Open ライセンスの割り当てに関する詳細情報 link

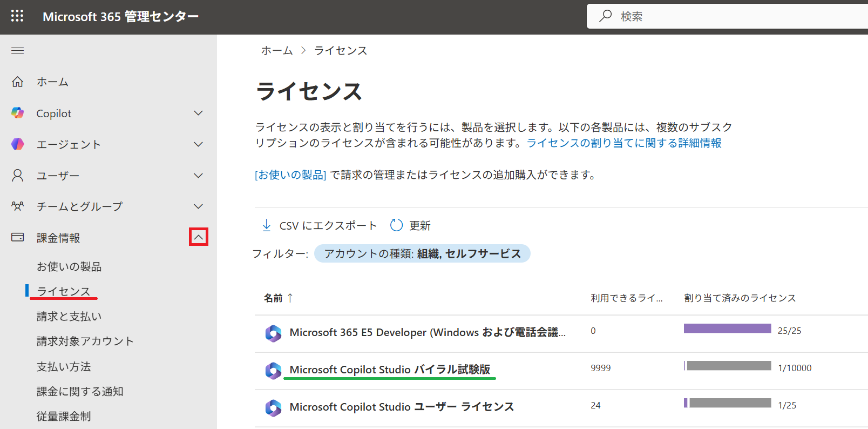point(624,143)
